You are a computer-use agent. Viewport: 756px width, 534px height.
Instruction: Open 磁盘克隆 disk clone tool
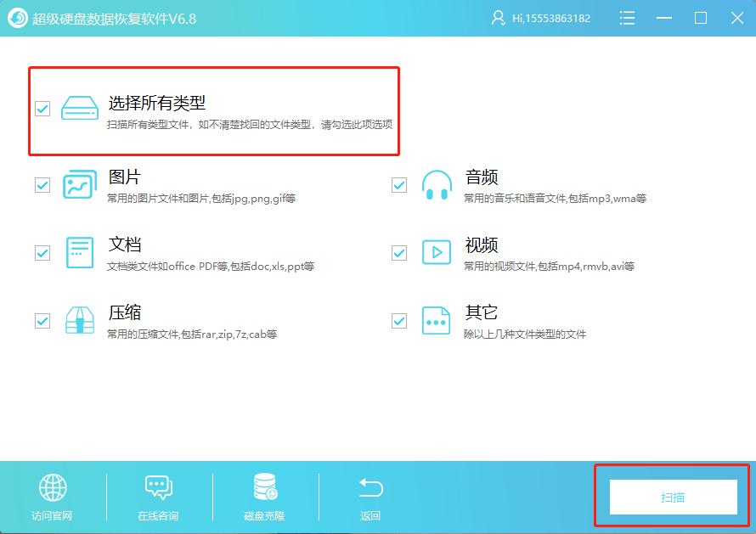coord(265,488)
